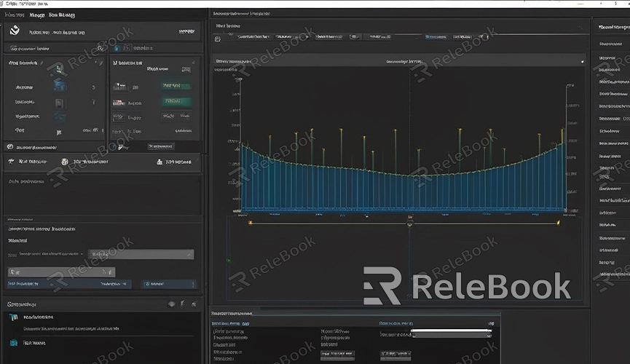Viewport: 630px width, 364px height.
Task: Toggle the small green dot indicator below the chart
Action: point(229,260)
